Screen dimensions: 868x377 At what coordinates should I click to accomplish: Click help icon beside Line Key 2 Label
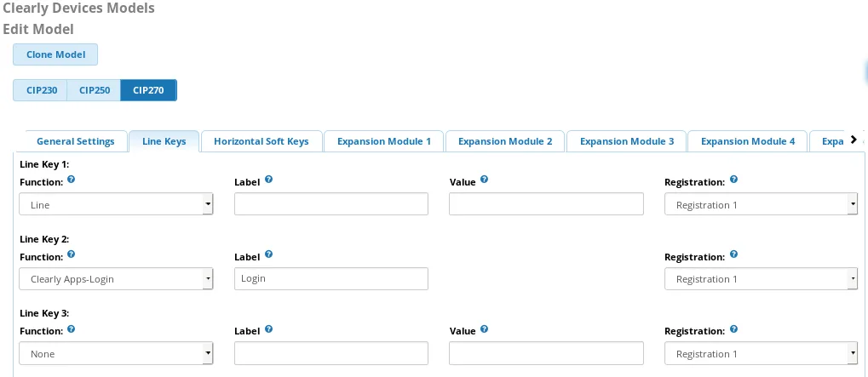268,254
